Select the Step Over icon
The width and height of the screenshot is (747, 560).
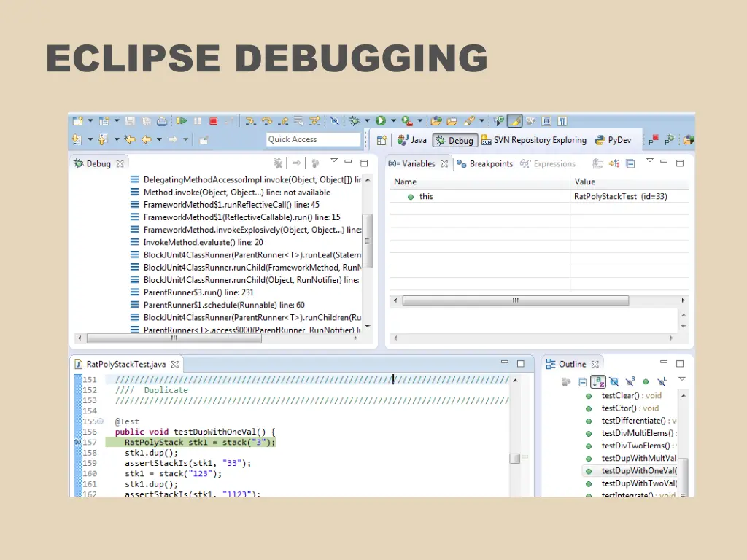(x=268, y=120)
